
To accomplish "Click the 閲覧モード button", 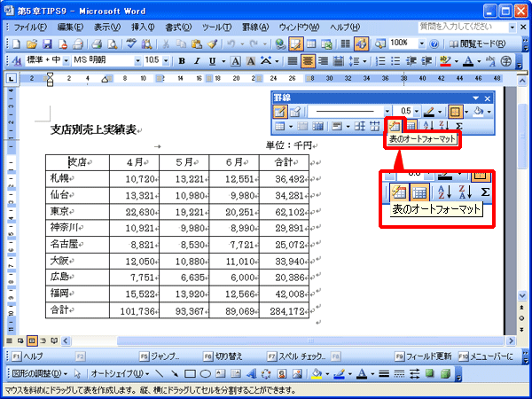I will (x=477, y=43).
